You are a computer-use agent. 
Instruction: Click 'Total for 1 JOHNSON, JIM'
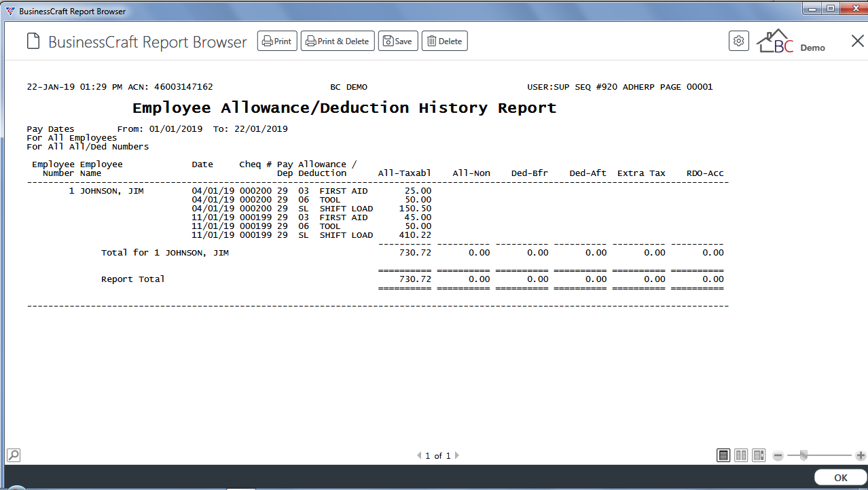[165, 253]
